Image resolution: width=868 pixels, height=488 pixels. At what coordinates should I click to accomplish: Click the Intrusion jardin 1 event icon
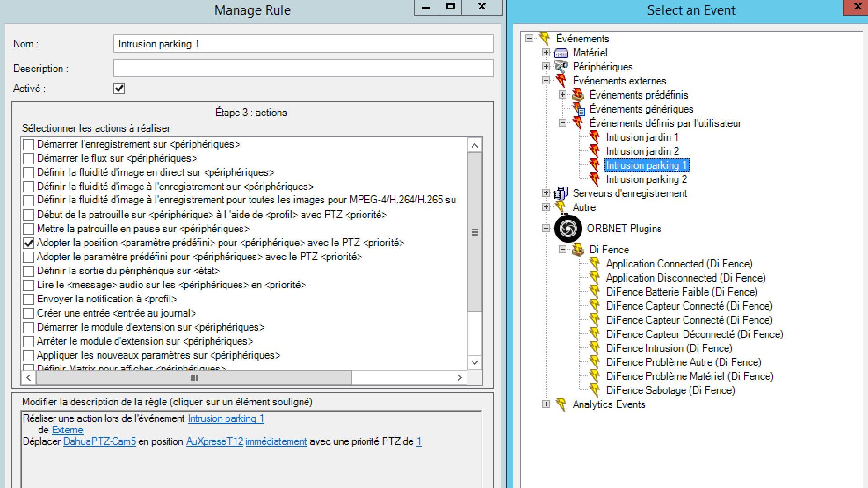coord(594,137)
